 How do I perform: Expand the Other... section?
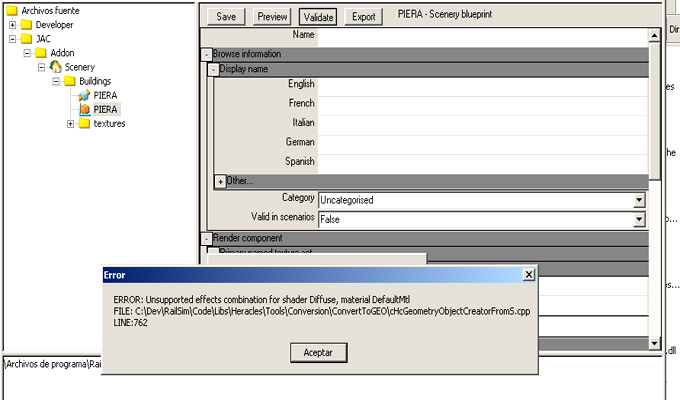[x=220, y=181]
